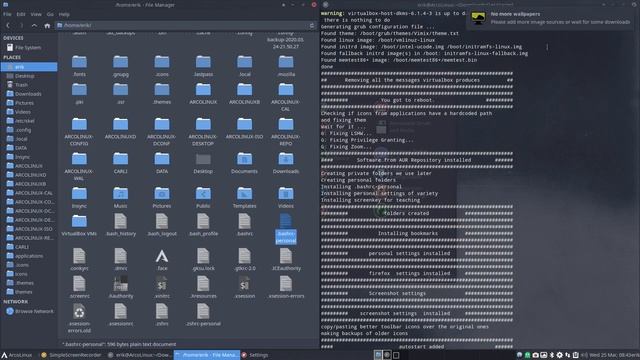Select File System under Devices in sidebar
This screenshot has height=360, width=640.
click(x=29, y=48)
